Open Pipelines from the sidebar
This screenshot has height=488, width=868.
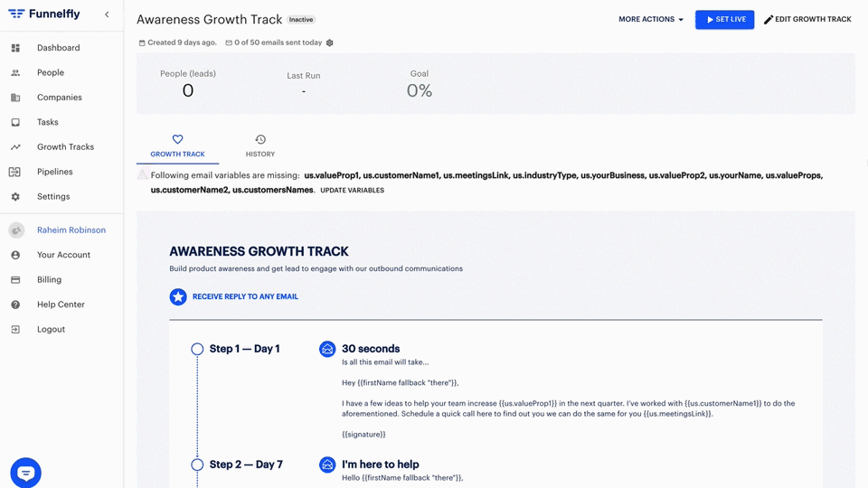(55, 172)
